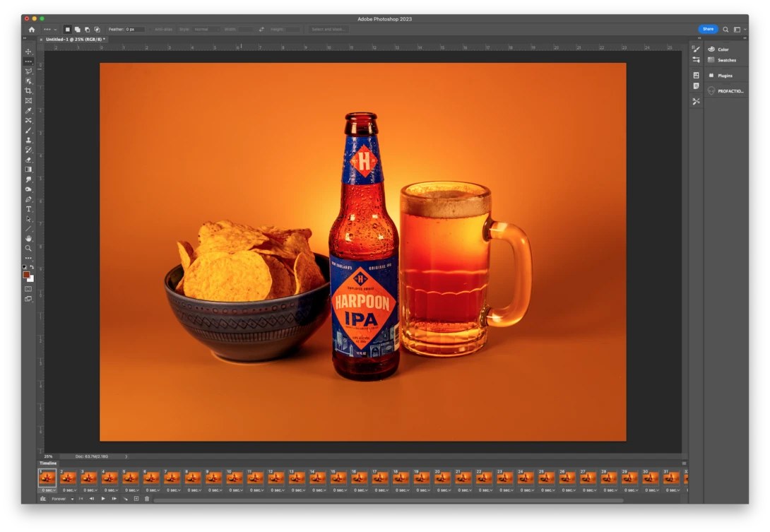Set the foreground color swatch
This screenshot has width=770, height=532.
26,275
